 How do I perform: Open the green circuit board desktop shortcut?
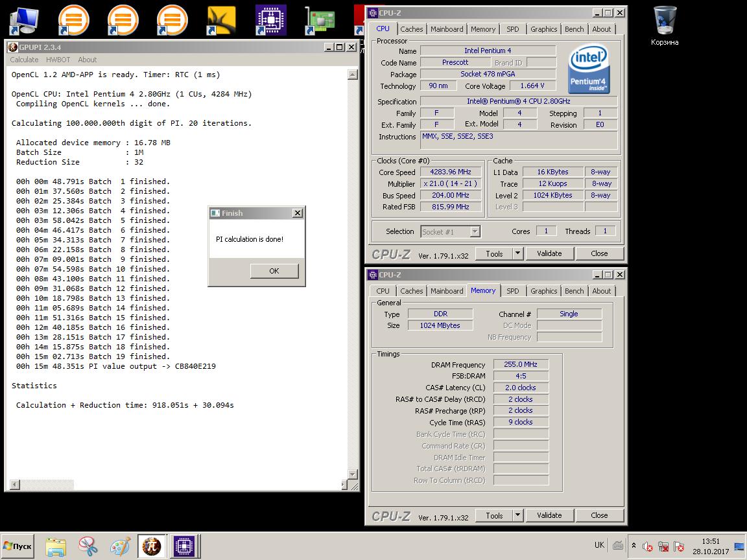point(320,20)
